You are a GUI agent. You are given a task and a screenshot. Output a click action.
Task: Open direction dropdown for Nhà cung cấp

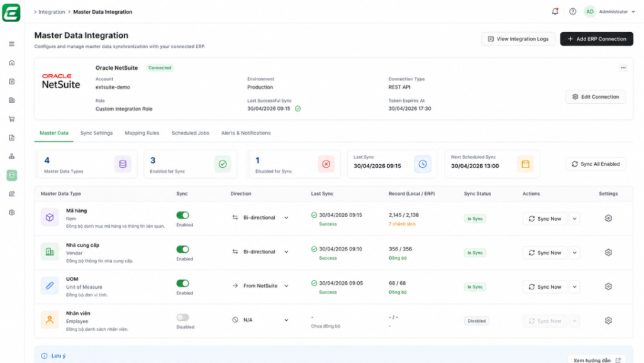click(260, 252)
